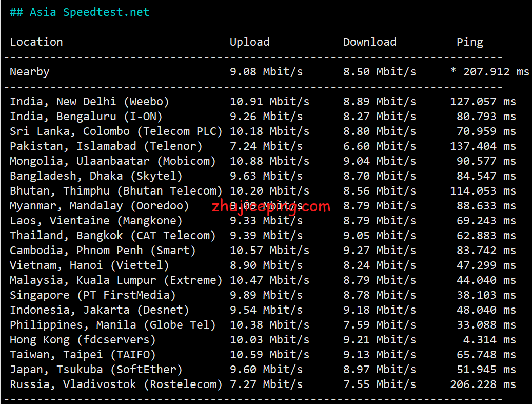Click download "9.18 Mbit/s" for Jakarta
Image resolution: width=532 pixels, height=404 pixels.
(x=379, y=311)
